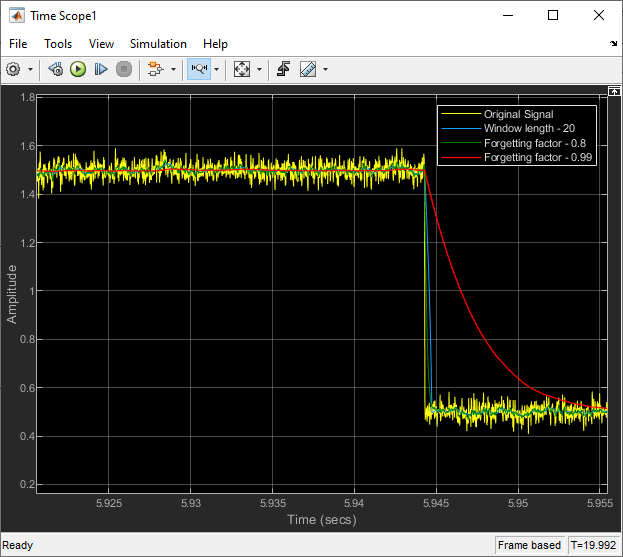
Task: Click the Time (secs) axis label
Action: click(x=322, y=520)
